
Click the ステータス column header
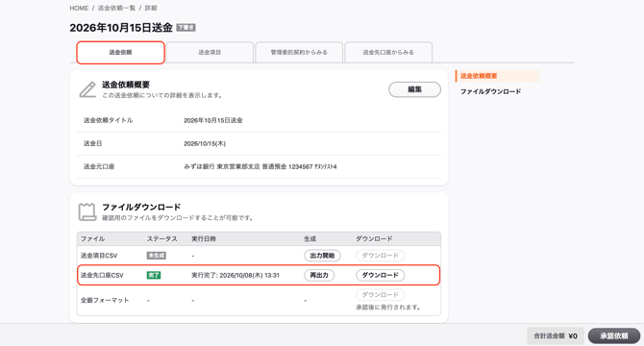[x=162, y=239]
